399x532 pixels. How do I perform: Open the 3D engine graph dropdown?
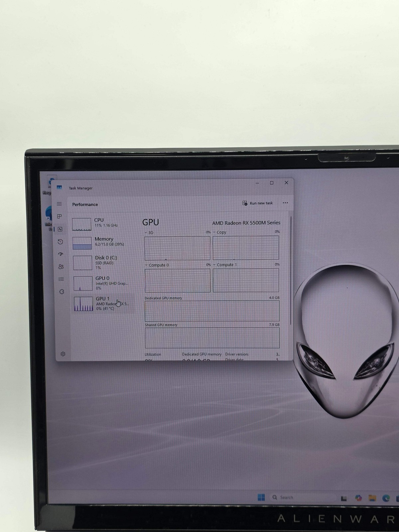[149, 233]
